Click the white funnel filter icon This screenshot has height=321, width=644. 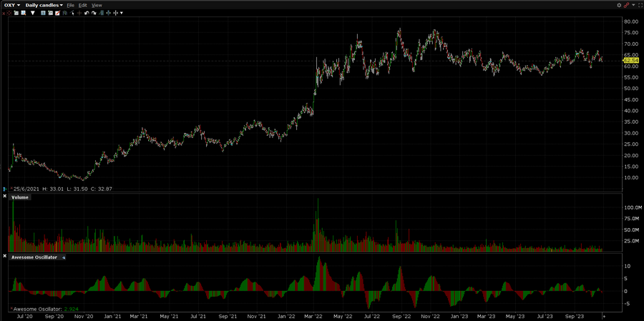pos(32,13)
